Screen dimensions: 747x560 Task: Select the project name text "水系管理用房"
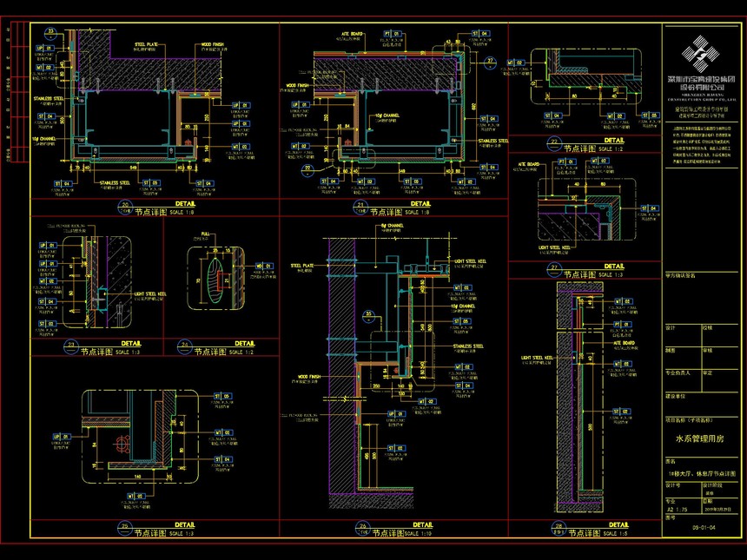click(700, 438)
